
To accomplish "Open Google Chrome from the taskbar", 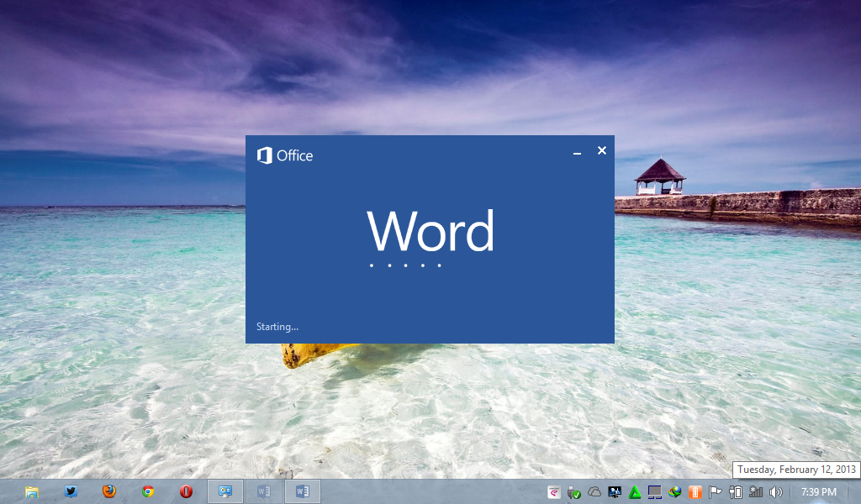I will [148, 491].
